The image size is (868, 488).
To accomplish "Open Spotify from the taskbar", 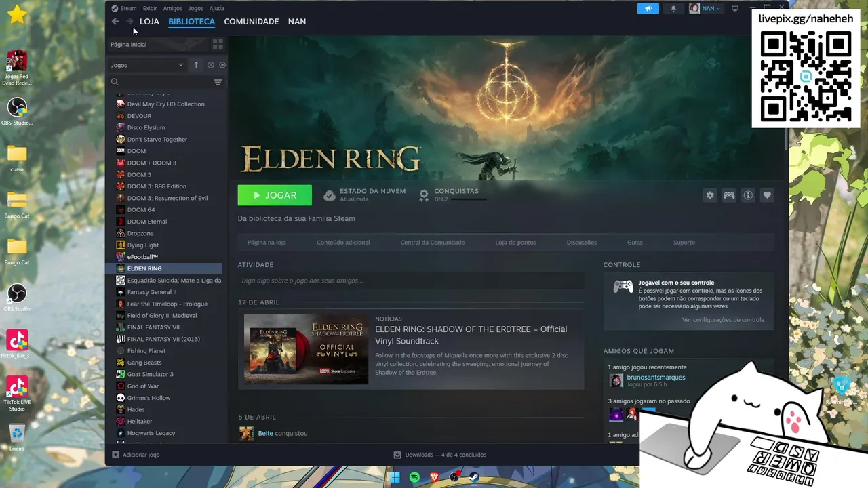I will coord(414,477).
